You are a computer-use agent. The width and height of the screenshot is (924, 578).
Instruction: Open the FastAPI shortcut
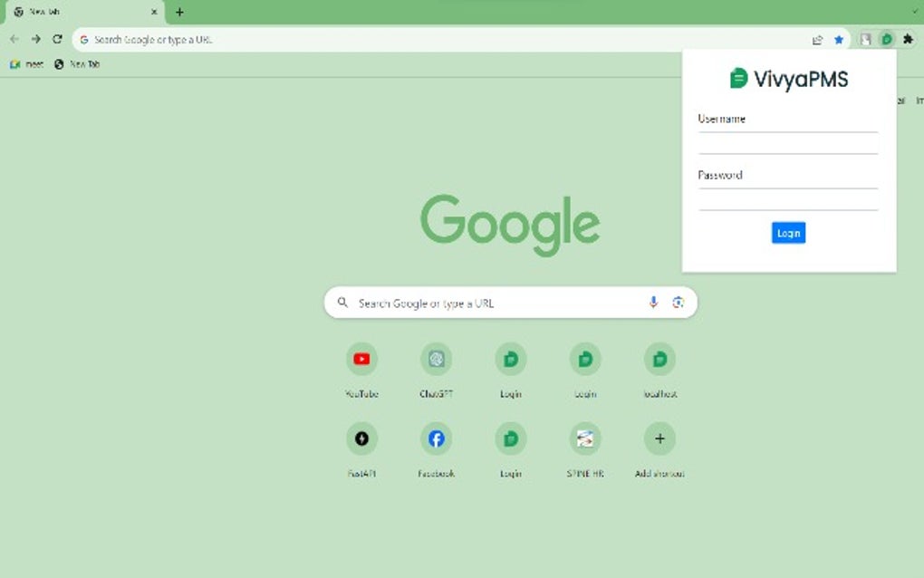(x=362, y=438)
